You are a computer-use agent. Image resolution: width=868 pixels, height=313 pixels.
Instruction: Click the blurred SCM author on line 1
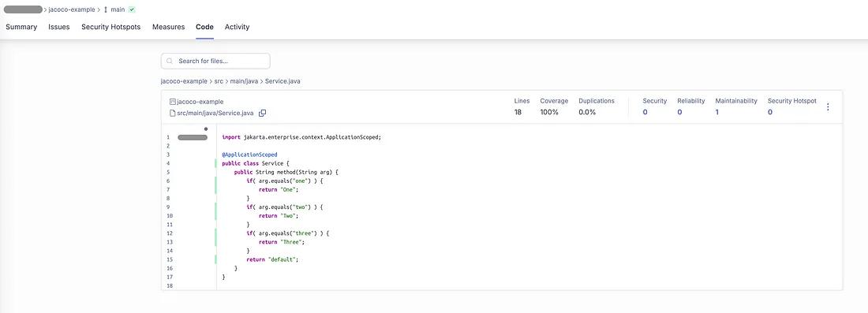click(192, 137)
